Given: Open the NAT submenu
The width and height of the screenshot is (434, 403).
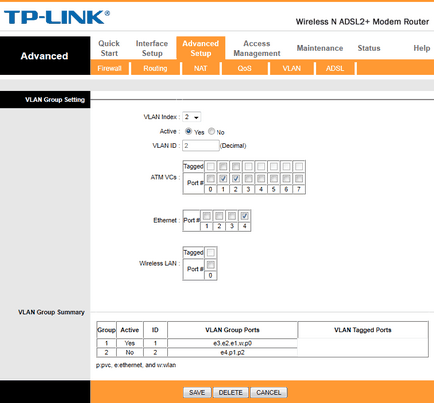Looking at the screenshot, I should point(201,68).
